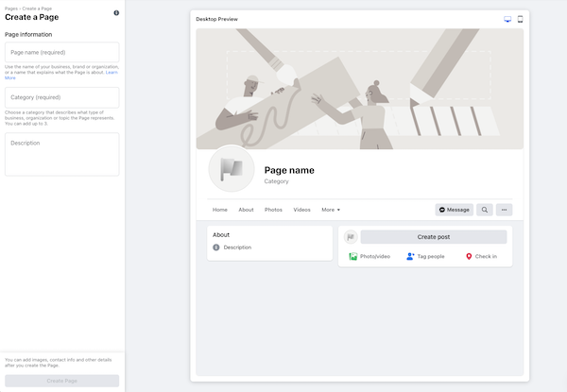Image resolution: width=567 pixels, height=392 pixels.
Task: Switch to mobile preview mode icon
Action: 520,19
